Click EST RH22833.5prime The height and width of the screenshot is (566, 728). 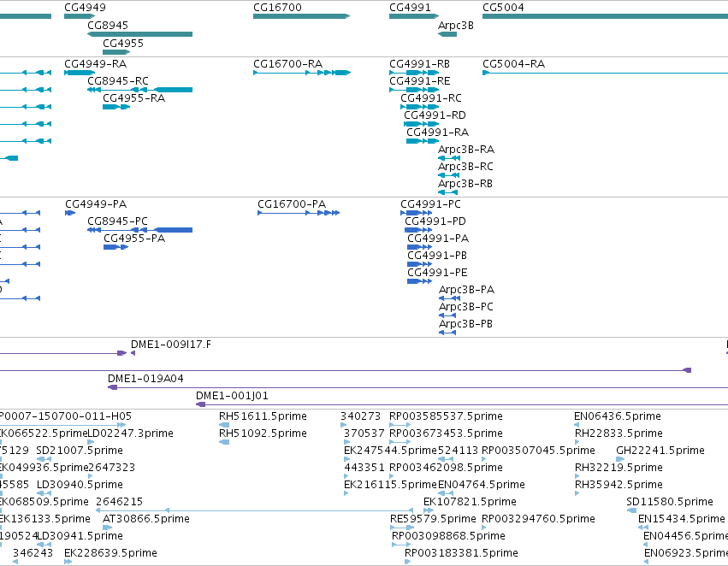[x=619, y=433]
